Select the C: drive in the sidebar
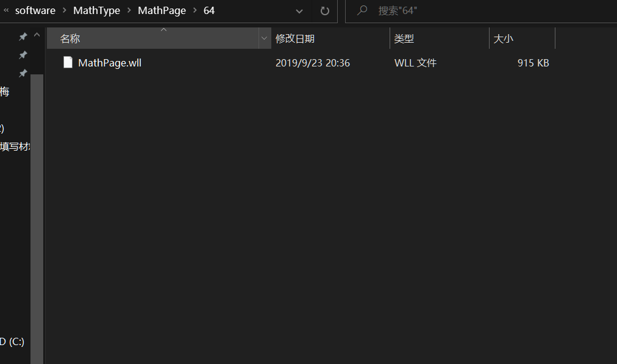The width and height of the screenshot is (617, 364). [13, 341]
